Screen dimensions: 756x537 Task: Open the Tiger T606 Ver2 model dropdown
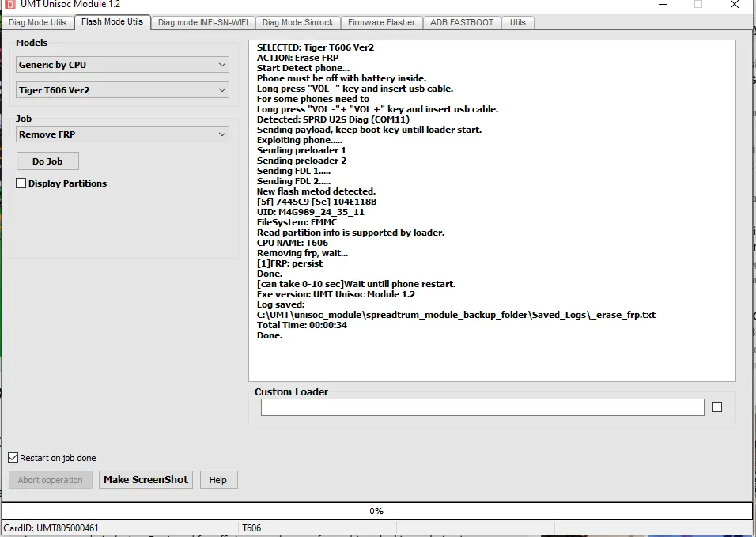(x=123, y=90)
